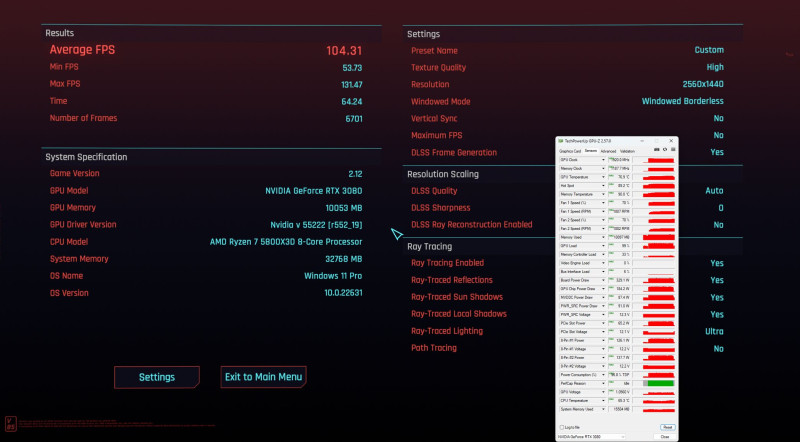Viewport: 800px width, 442px height.
Task: Click the Preset Name value Custom
Action: 709,50
